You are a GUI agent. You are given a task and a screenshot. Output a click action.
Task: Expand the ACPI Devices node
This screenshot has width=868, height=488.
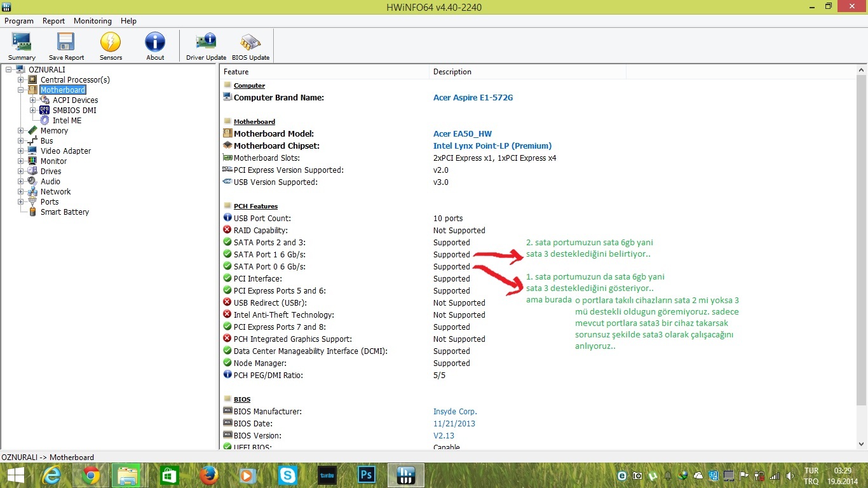click(x=32, y=100)
